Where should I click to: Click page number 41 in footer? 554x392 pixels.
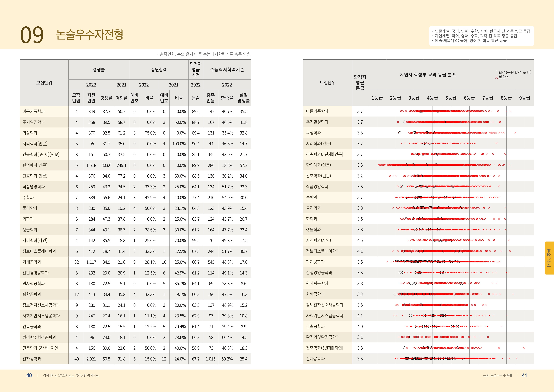coord(524,375)
